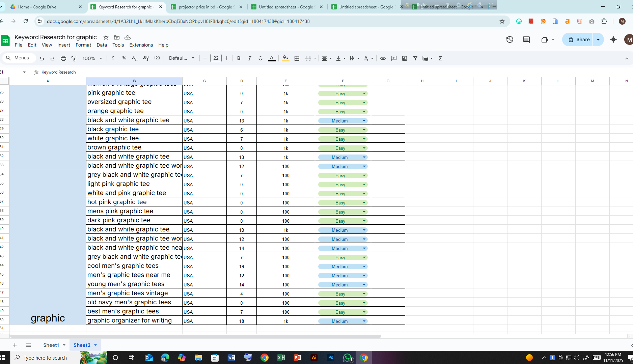Expand the merge cells options
Image resolution: width=633 pixels, height=364 pixels.
tap(315, 58)
